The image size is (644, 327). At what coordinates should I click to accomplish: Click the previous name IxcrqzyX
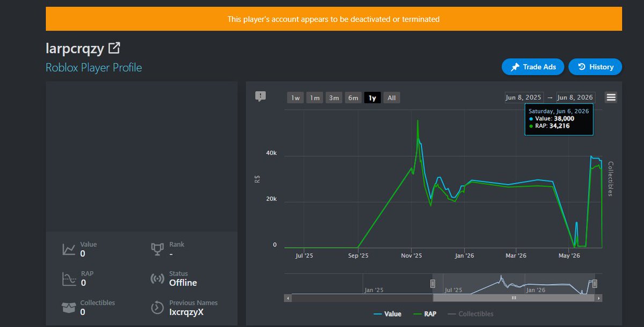(186, 312)
